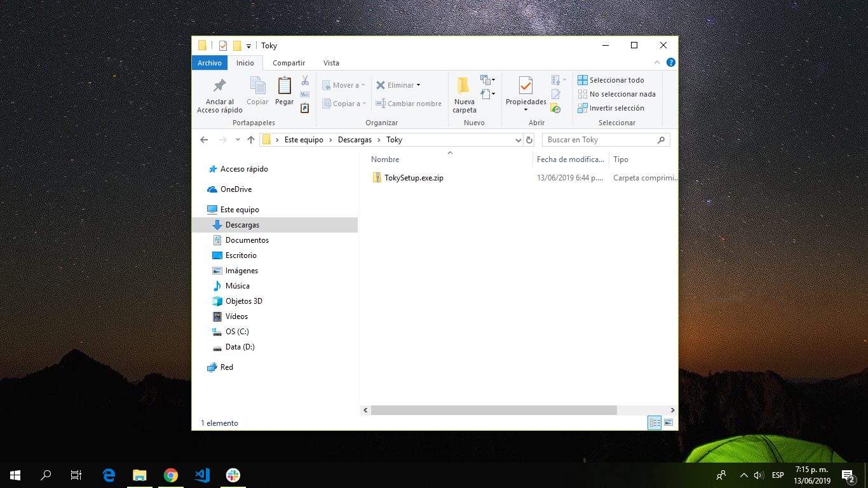
Task: Open Propiedades from the ribbon
Action: (x=526, y=85)
